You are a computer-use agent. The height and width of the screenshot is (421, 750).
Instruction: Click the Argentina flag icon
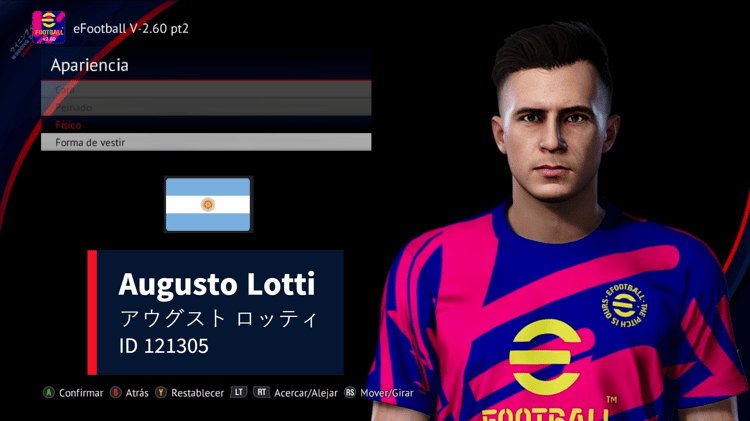208,204
